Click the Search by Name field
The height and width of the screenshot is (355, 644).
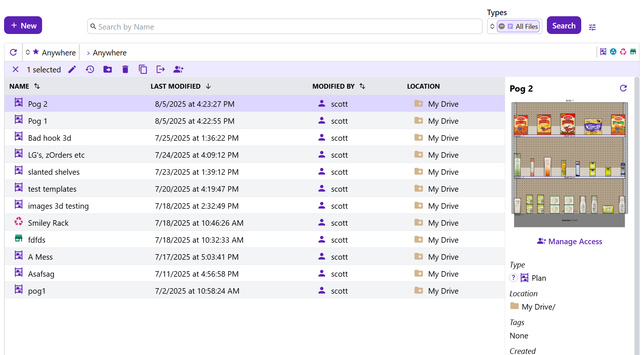click(x=284, y=27)
